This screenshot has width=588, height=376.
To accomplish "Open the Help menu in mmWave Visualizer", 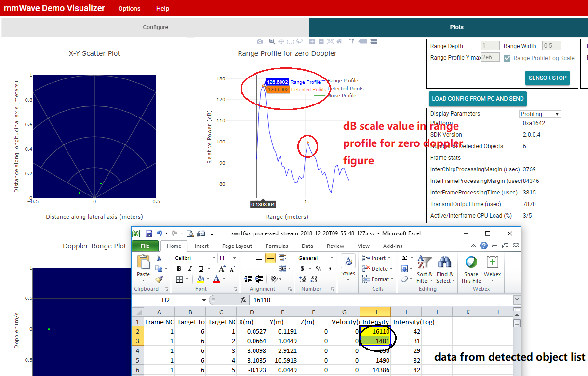I will (162, 8).
